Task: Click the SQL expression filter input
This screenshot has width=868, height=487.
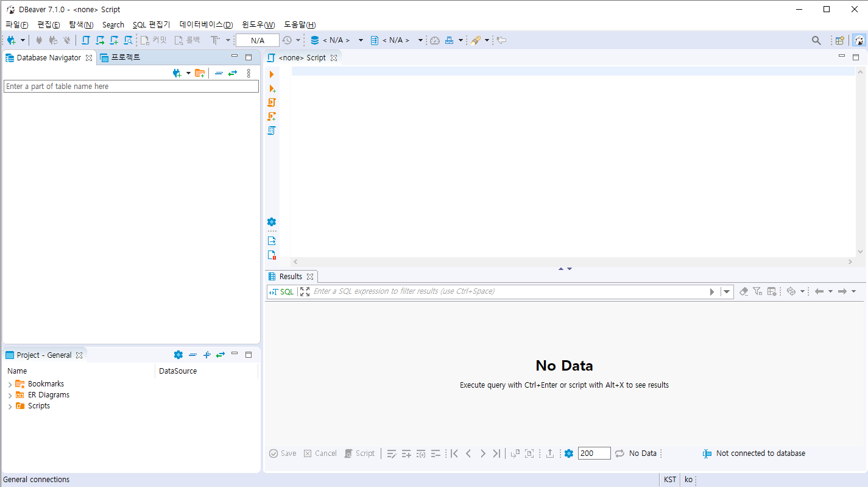Action: [x=509, y=291]
